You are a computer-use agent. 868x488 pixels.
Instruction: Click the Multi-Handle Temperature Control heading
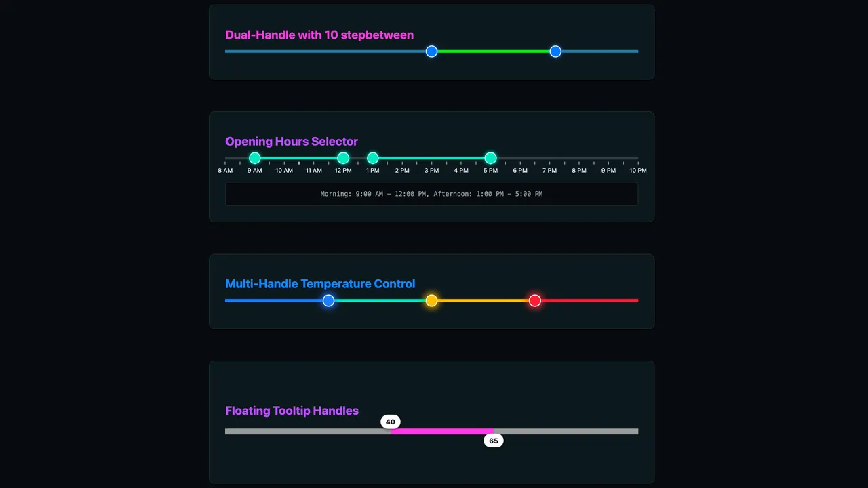[x=320, y=284]
